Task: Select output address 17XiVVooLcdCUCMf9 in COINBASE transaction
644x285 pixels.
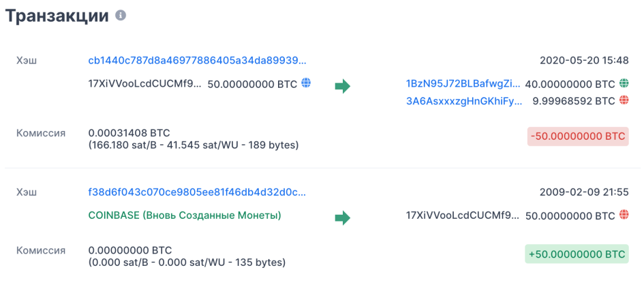Action: pyautogui.click(x=463, y=215)
